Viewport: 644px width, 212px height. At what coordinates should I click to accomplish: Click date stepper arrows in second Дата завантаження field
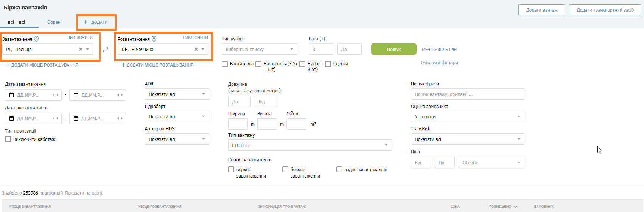coord(120,95)
